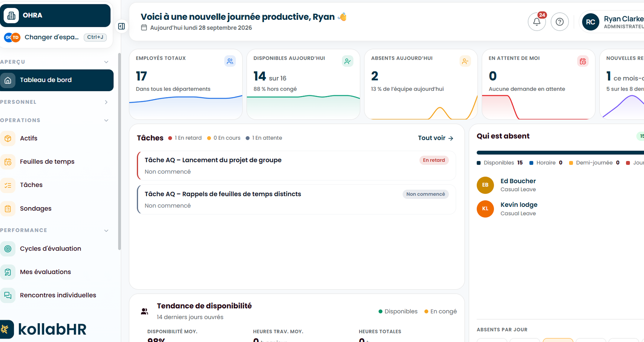Image resolution: width=644 pixels, height=342 pixels.
Task: Click the RC profile avatar
Action: 590,22
